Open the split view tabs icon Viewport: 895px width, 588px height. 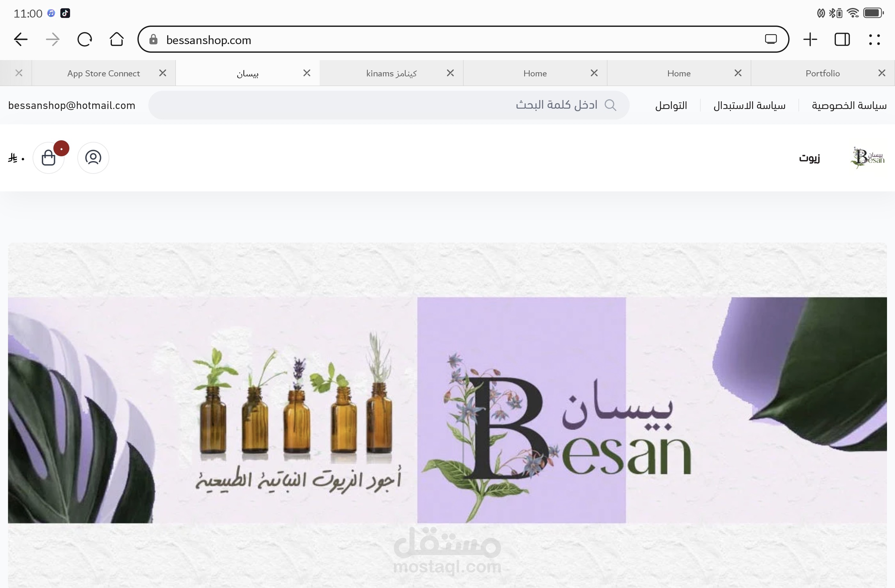[x=842, y=40]
